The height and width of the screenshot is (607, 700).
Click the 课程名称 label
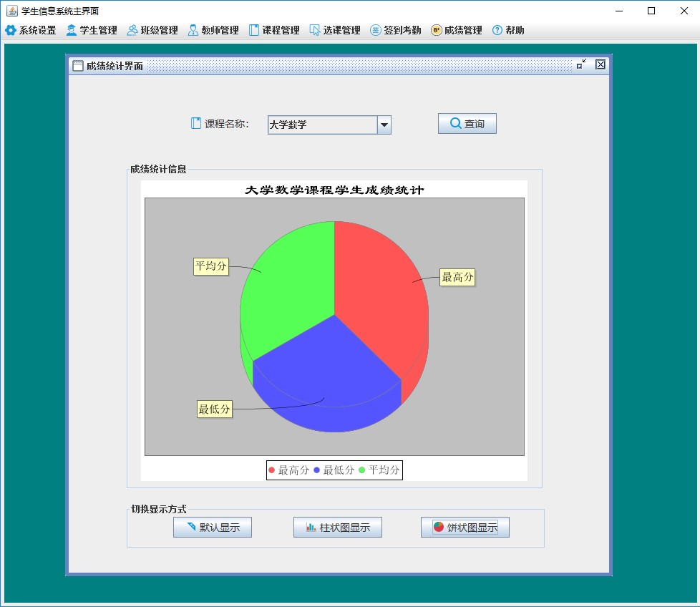pos(227,124)
